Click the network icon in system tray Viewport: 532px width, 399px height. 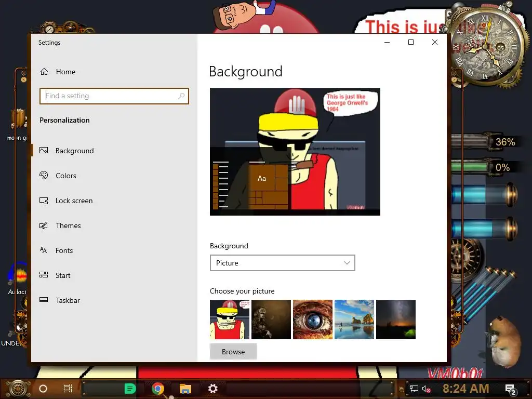[414, 389]
